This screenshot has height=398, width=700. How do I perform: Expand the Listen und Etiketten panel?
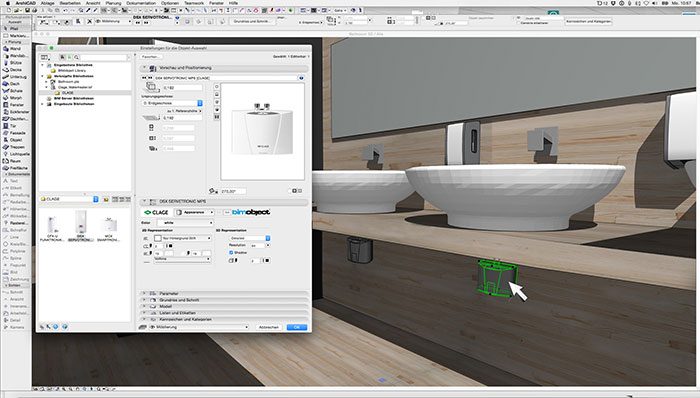coord(144,313)
